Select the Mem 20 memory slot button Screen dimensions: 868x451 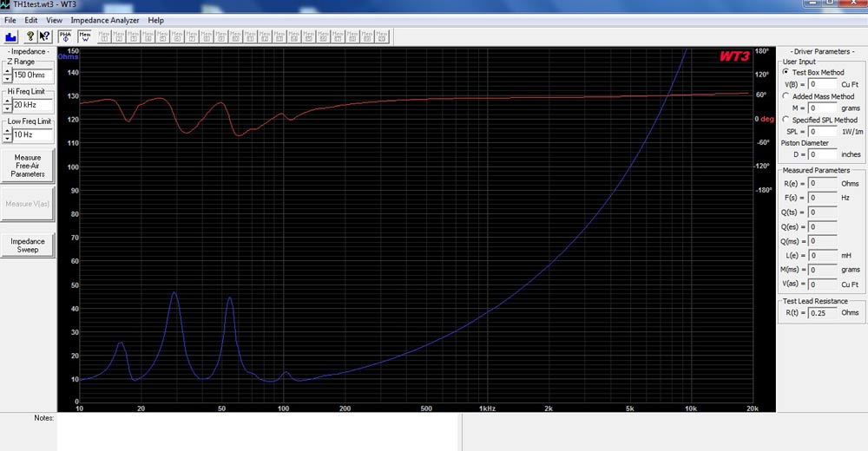(x=382, y=36)
